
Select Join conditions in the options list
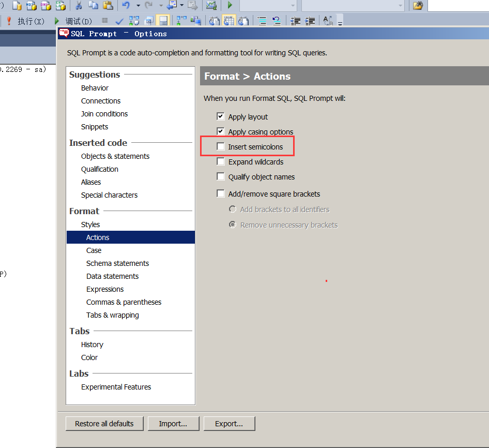tap(104, 114)
